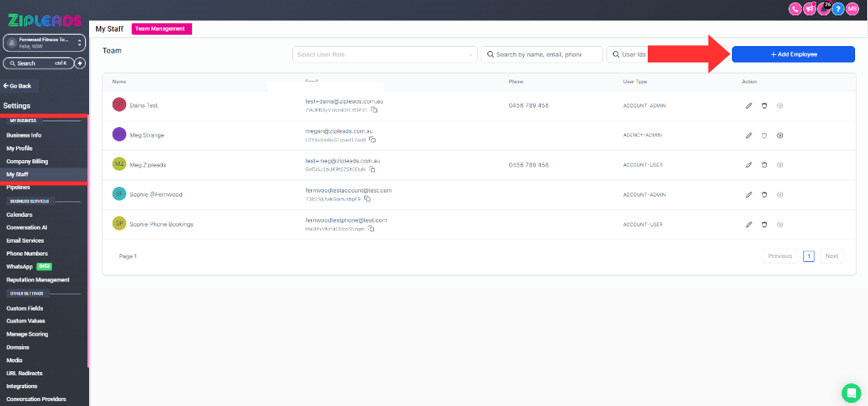
Task: Open the green chat widget bubble
Action: [851, 393]
